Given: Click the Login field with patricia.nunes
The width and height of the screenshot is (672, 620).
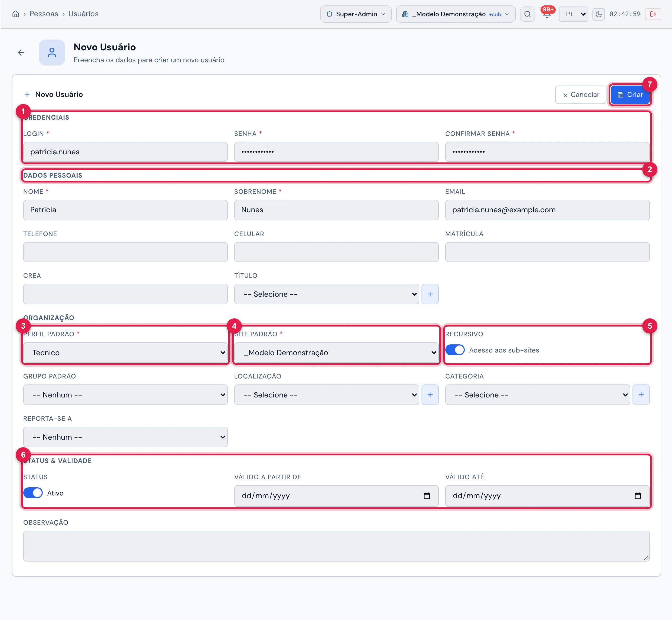Looking at the screenshot, I should tap(125, 152).
